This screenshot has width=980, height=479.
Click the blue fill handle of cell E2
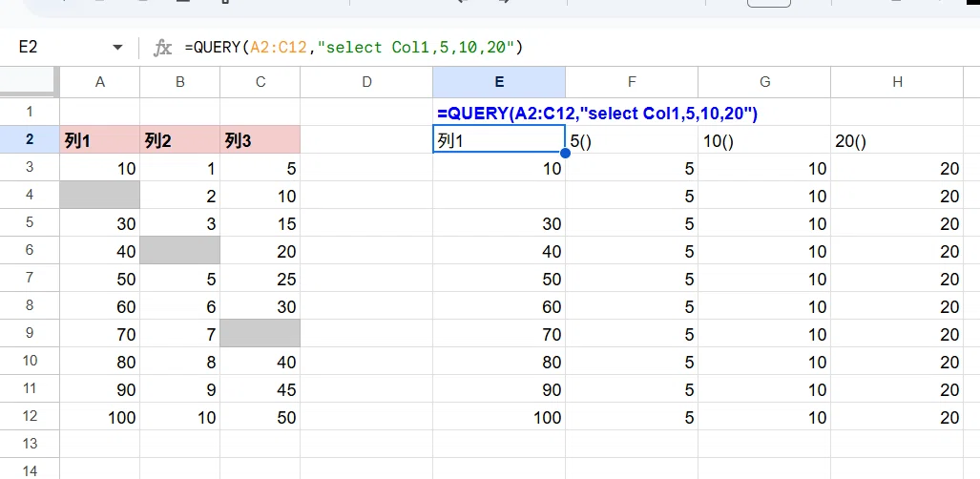tap(565, 154)
